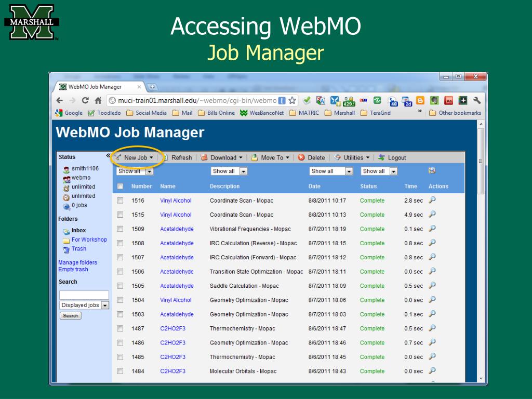
Task: Go back with the browser back arrow
Action: (60, 100)
